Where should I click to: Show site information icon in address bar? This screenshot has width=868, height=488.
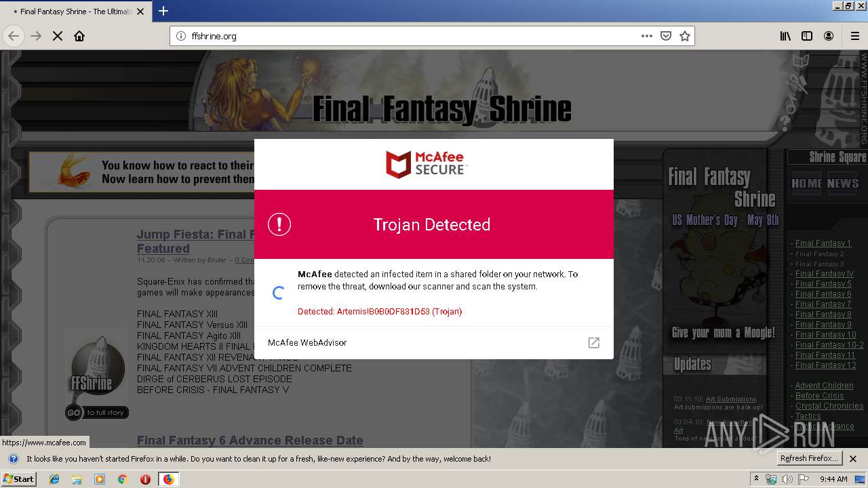coord(180,36)
